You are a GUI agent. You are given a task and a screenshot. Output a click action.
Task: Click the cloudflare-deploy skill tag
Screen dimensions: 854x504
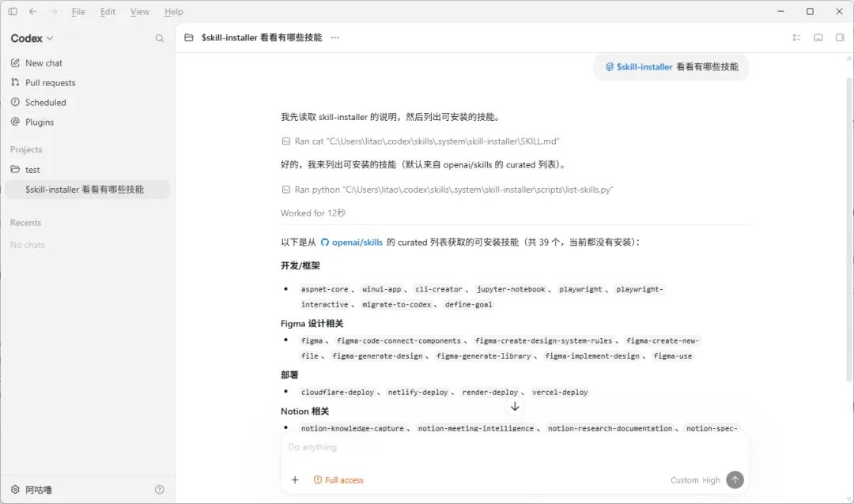tap(338, 393)
